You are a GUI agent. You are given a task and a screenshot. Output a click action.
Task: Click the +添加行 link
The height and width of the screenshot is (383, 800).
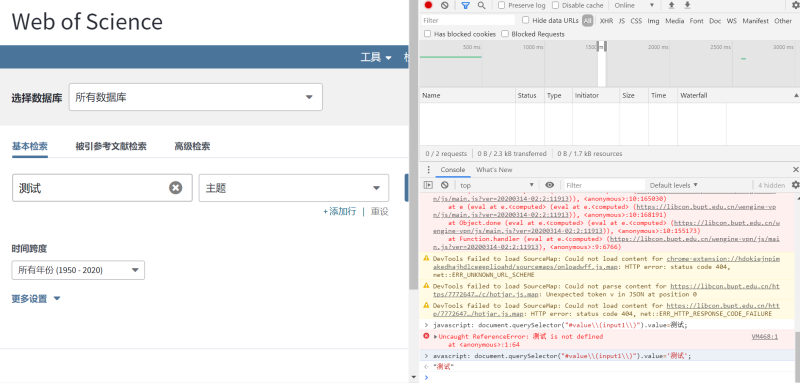[x=340, y=211]
